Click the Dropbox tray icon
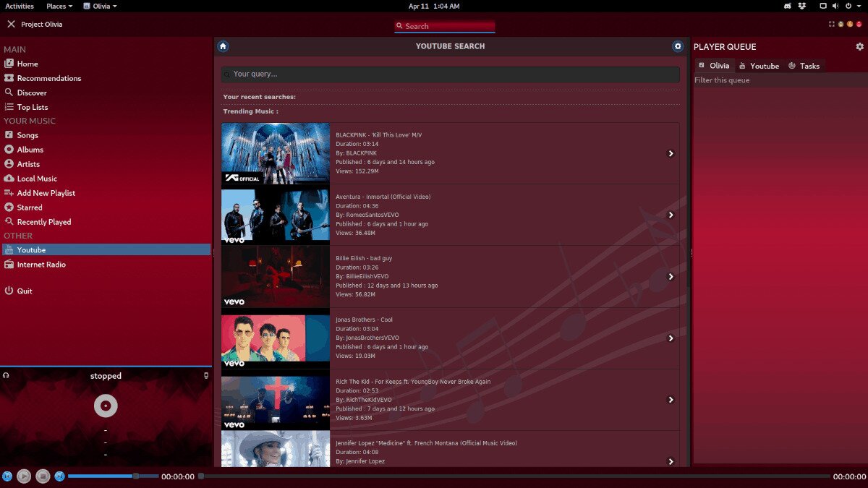The image size is (868, 488). click(802, 6)
